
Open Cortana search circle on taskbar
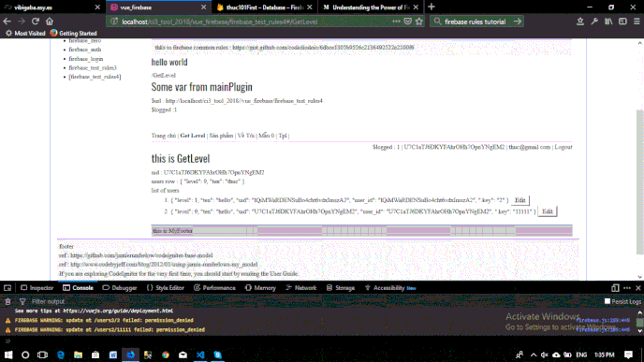pos(25,355)
